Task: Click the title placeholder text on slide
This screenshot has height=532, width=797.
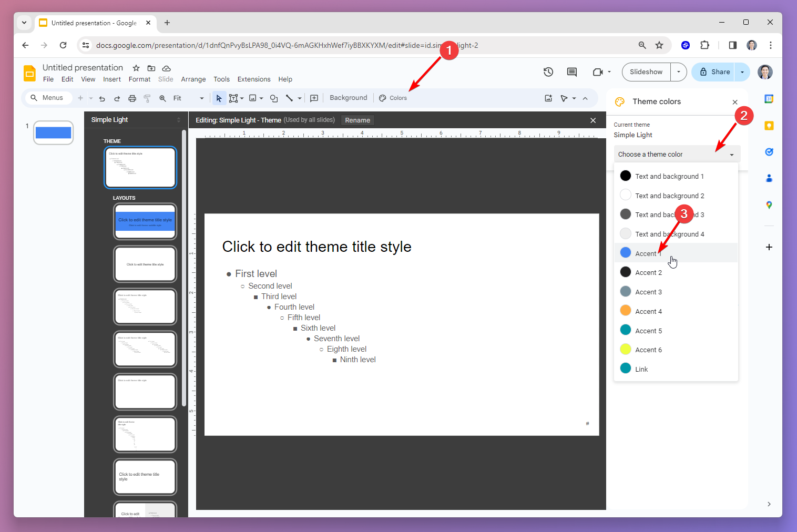Action: coord(316,247)
